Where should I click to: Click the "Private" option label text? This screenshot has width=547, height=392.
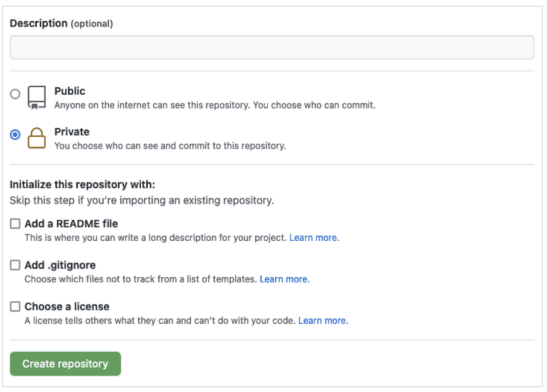(x=72, y=131)
